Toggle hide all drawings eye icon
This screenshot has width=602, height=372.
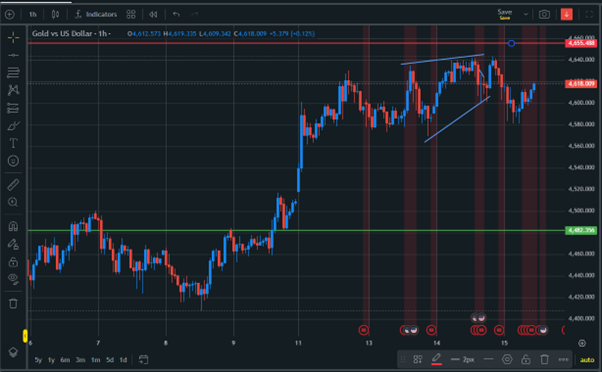click(x=13, y=279)
